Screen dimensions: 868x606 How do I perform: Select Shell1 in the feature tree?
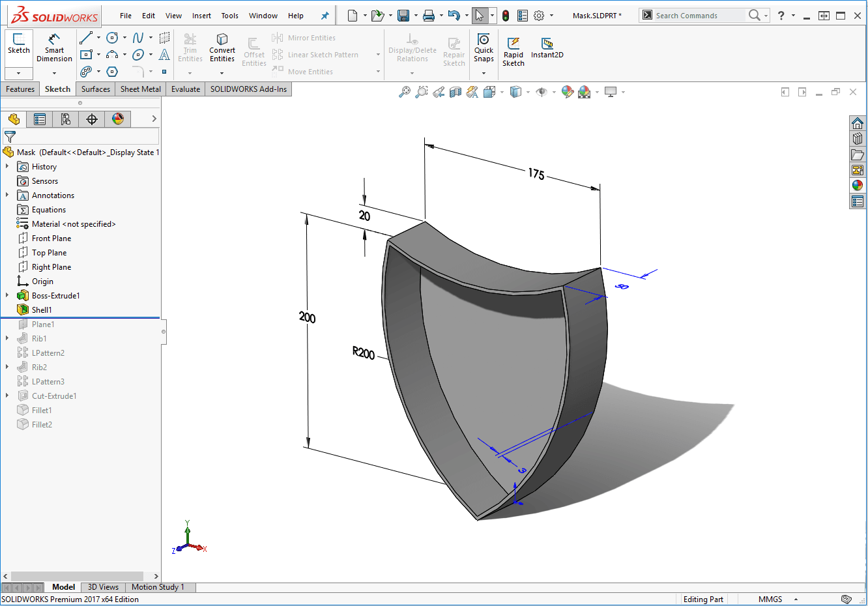tap(42, 310)
